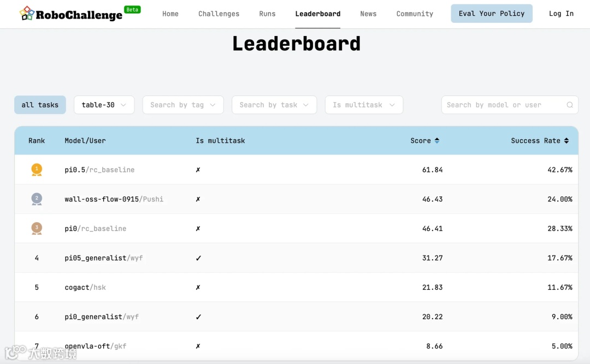The image size is (590, 364).
Task: Click the score value 31.27
Action: click(432, 258)
